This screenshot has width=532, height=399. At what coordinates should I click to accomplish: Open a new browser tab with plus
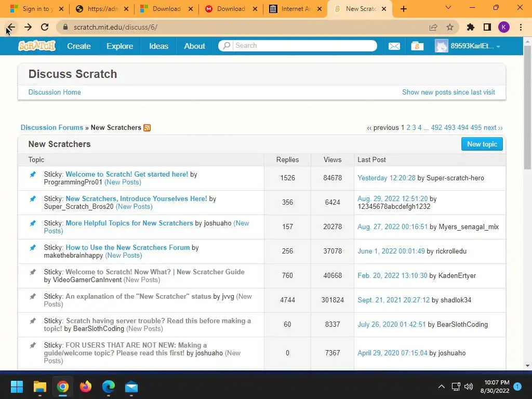coord(403,9)
